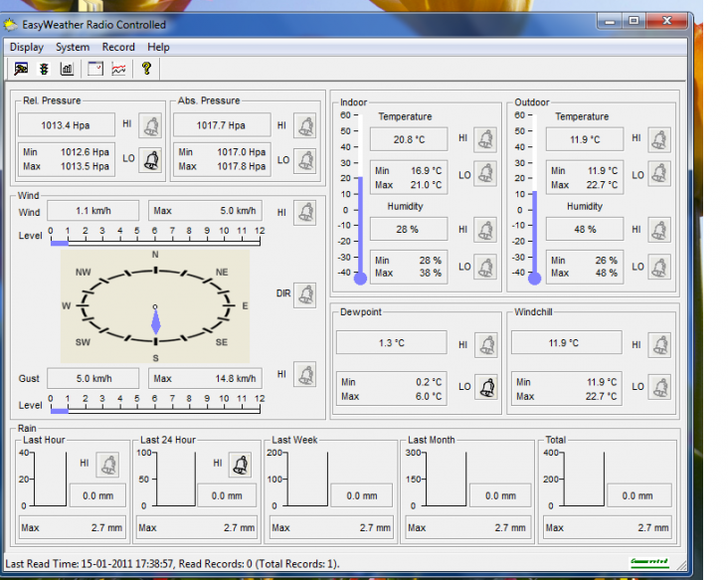Click the Dewpoint Max value 6.0 °C
This screenshot has height=580, width=728.
click(x=428, y=397)
